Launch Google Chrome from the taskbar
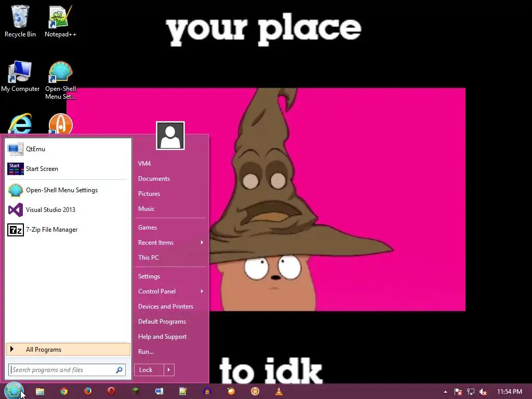Viewport: 532px width, 399px height. click(64, 392)
